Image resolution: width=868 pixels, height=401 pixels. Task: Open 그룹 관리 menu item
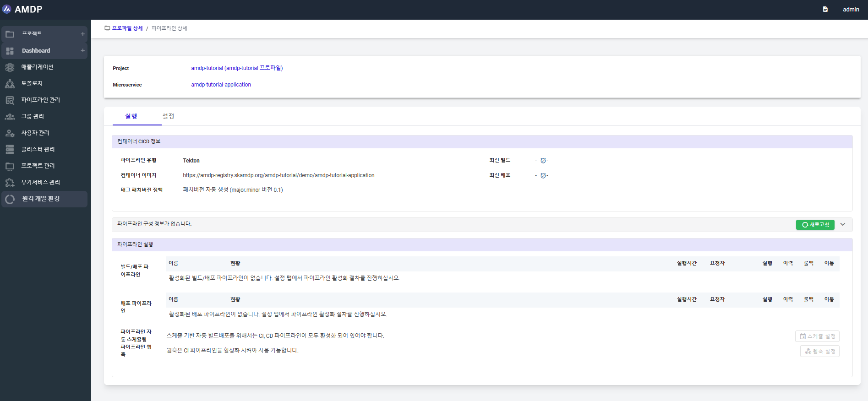click(33, 116)
